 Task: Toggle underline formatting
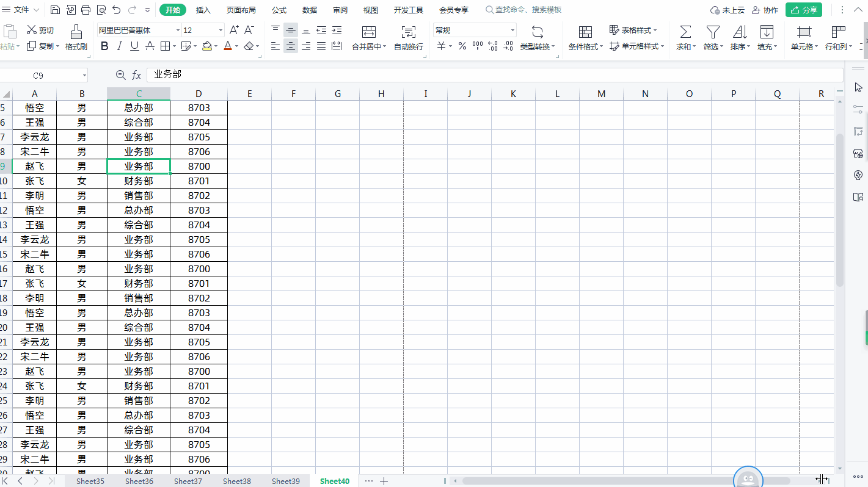point(134,46)
